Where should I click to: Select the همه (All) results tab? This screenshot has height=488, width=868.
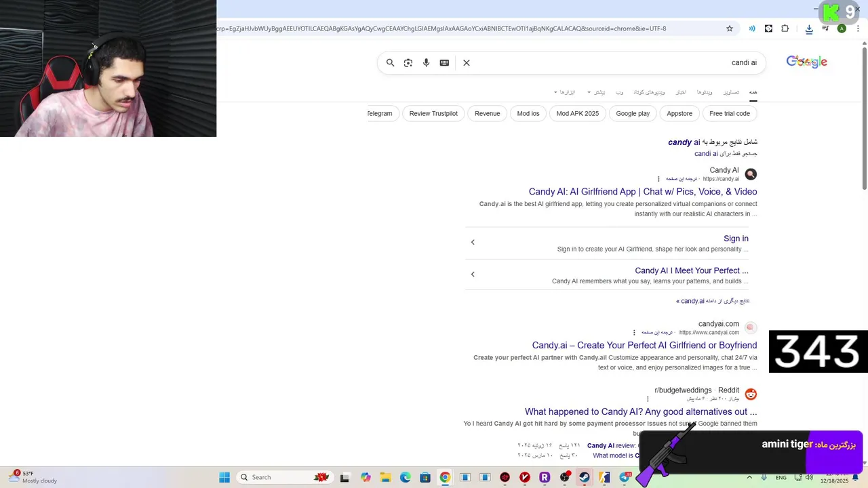click(x=753, y=92)
